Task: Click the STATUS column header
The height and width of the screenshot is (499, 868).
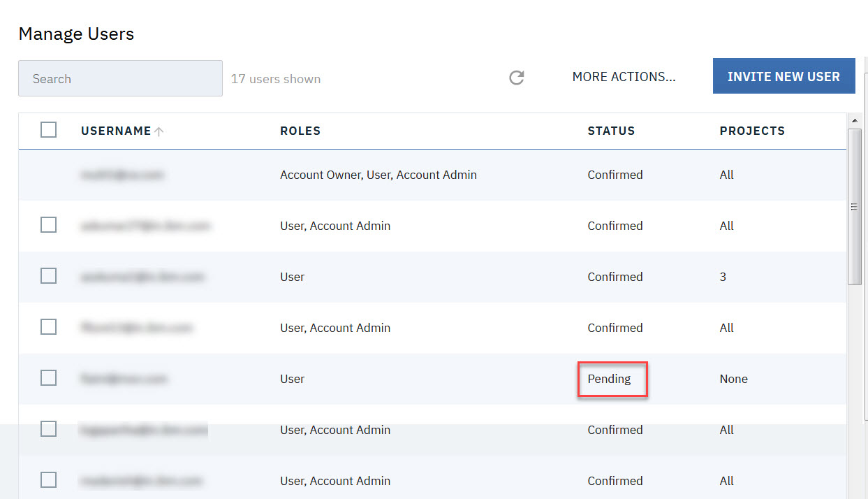Action: (611, 131)
